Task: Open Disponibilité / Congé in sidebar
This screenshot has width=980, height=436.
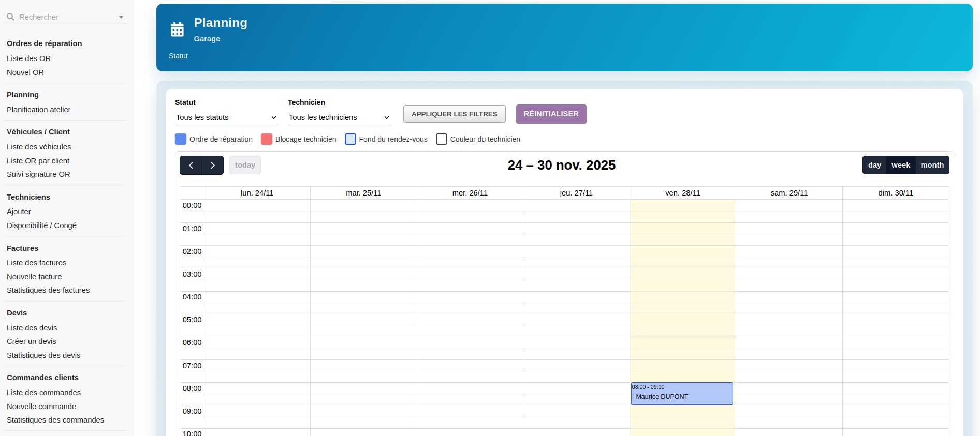Action: pos(41,225)
